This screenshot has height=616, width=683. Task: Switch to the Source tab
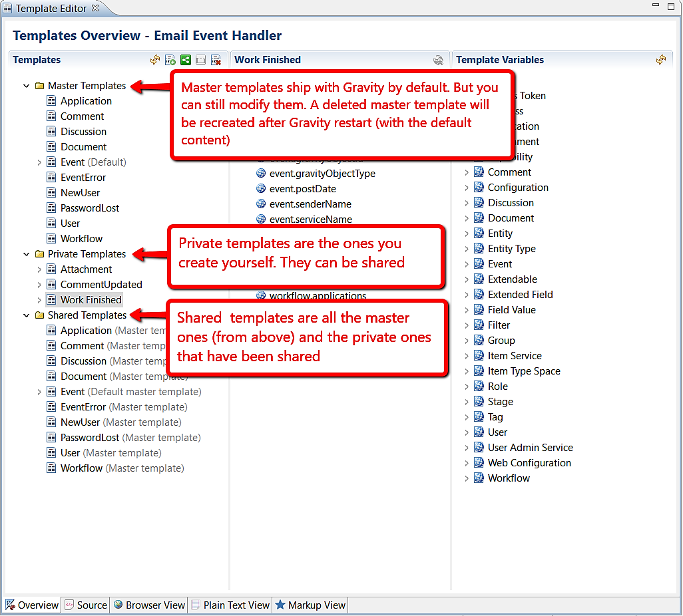click(85, 605)
